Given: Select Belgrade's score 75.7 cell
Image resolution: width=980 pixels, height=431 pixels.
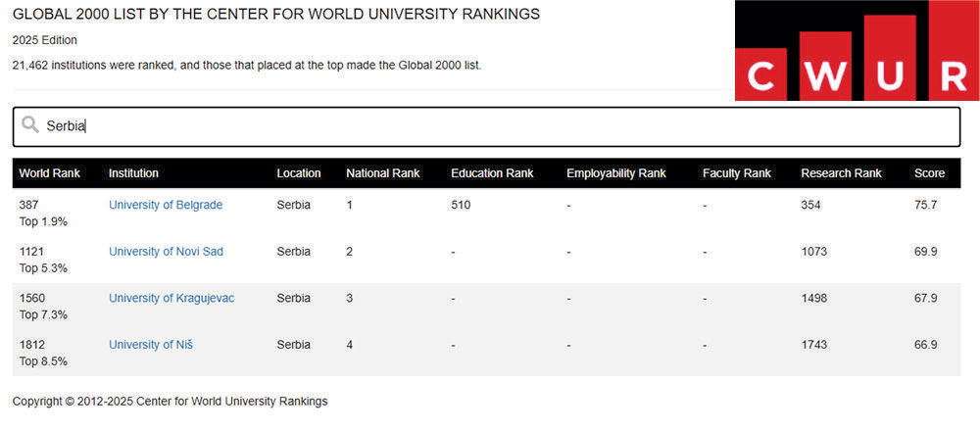Looking at the screenshot, I should tap(926, 205).
